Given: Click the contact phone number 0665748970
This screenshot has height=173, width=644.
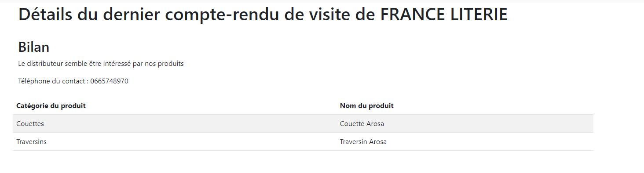Looking at the screenshot, I should [x=109, y=81].
